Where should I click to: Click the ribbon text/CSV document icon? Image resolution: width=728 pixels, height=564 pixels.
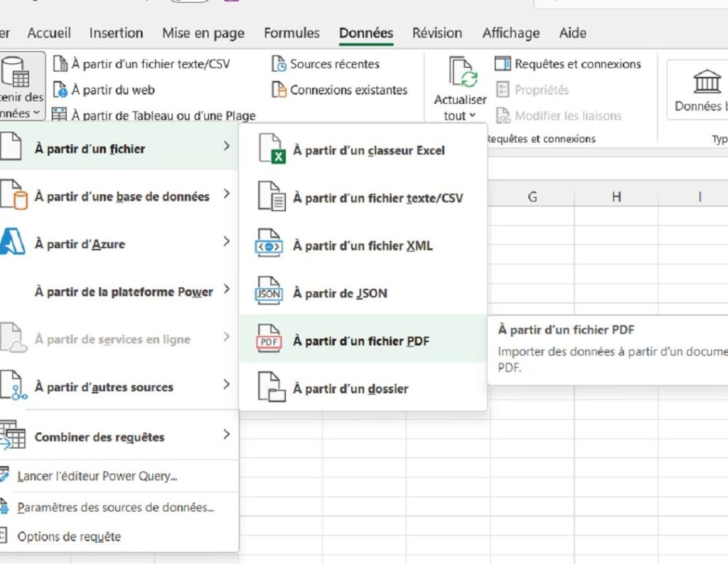pos(60,63)
